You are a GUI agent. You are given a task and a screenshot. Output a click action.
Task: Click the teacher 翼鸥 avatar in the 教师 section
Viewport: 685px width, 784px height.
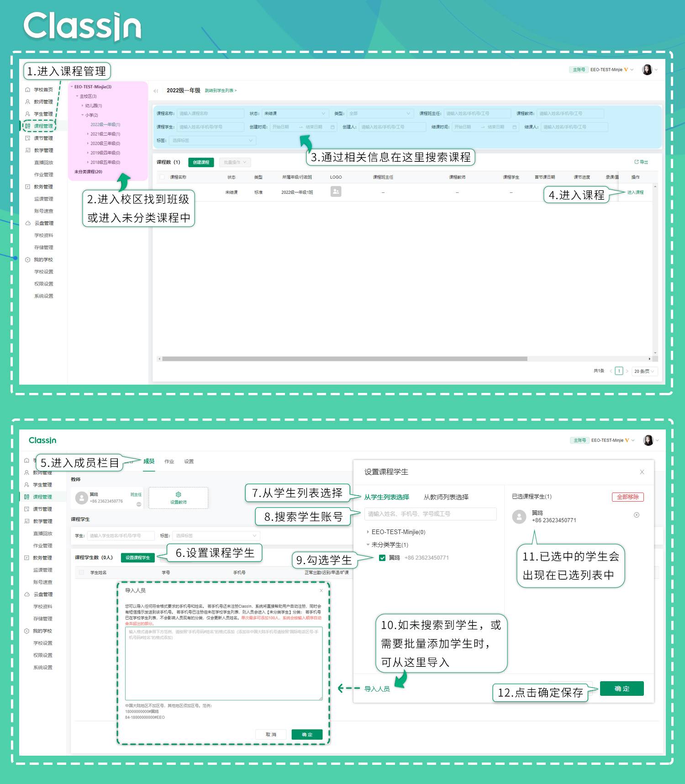coord(81,498)
